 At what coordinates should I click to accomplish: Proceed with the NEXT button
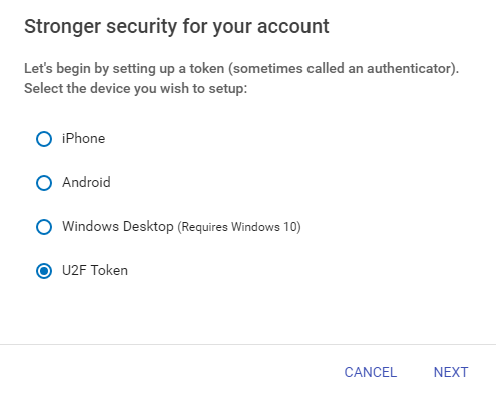451,372
